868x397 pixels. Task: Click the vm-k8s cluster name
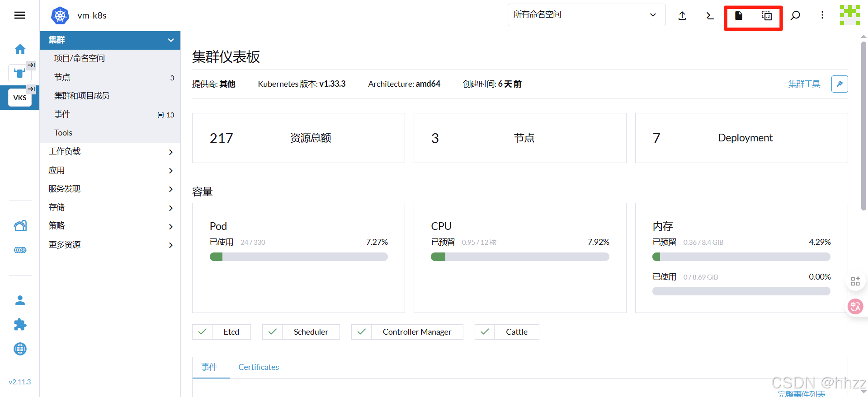(x=92, y=15)
